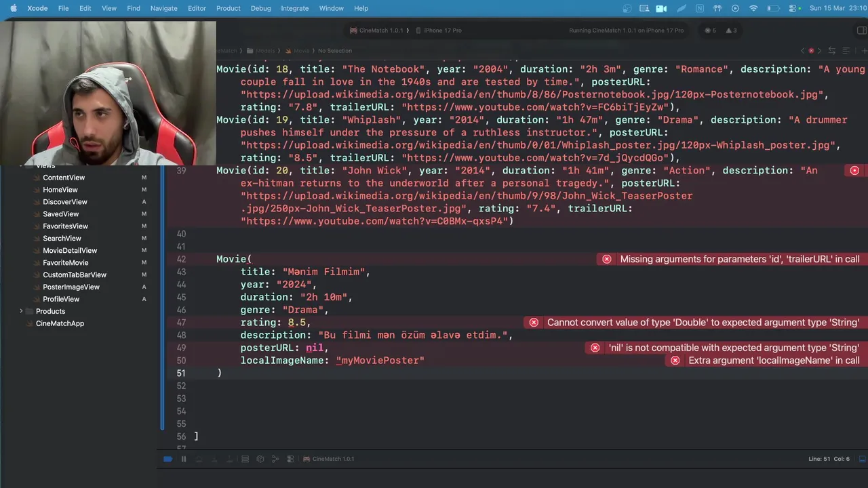Select CineMatchApp in navigator
This screenshot has width=868, height=488.
(60, 324)
